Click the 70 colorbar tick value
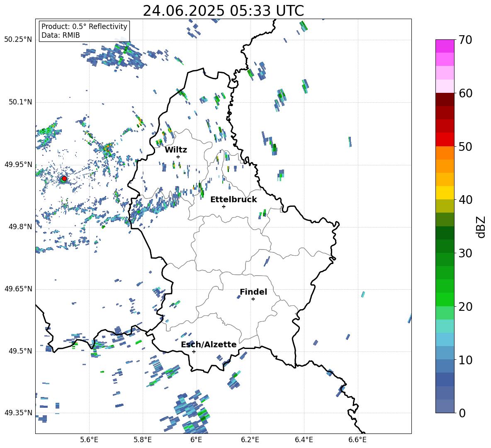491x448 pixels. point(465,40)
